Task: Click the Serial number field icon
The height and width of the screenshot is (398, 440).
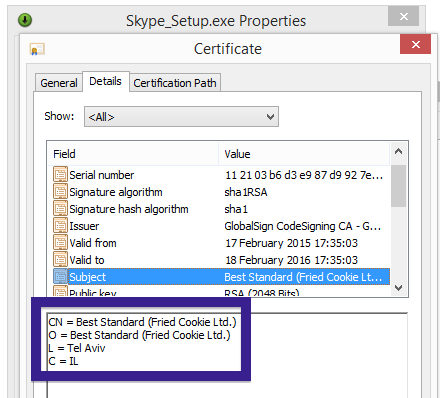Action: (x=60, y=174)
